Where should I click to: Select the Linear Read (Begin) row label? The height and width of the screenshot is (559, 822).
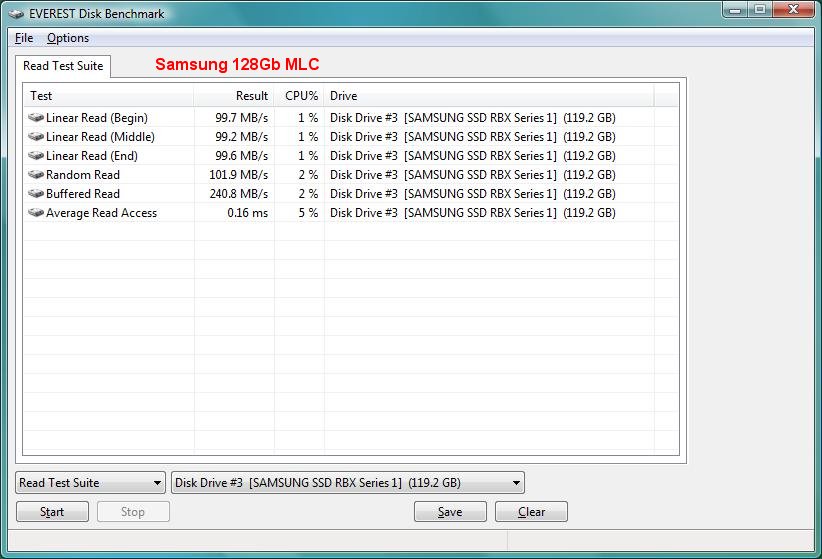click(x=97, y=118)
